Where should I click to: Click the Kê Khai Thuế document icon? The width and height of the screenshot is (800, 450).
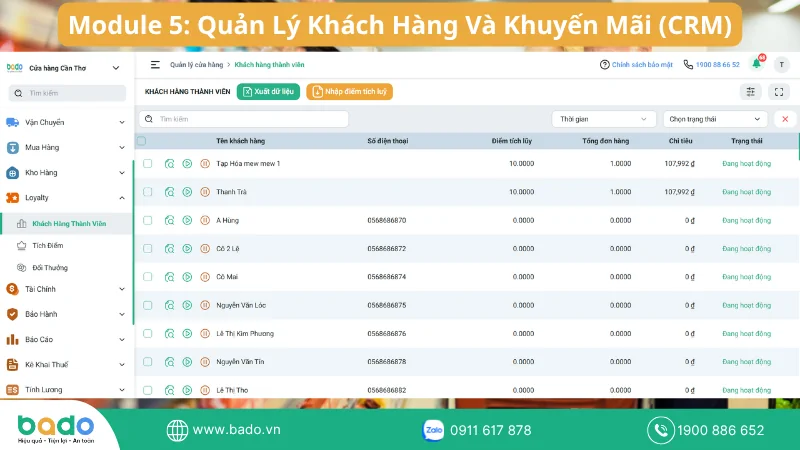[x=12, y=364]
